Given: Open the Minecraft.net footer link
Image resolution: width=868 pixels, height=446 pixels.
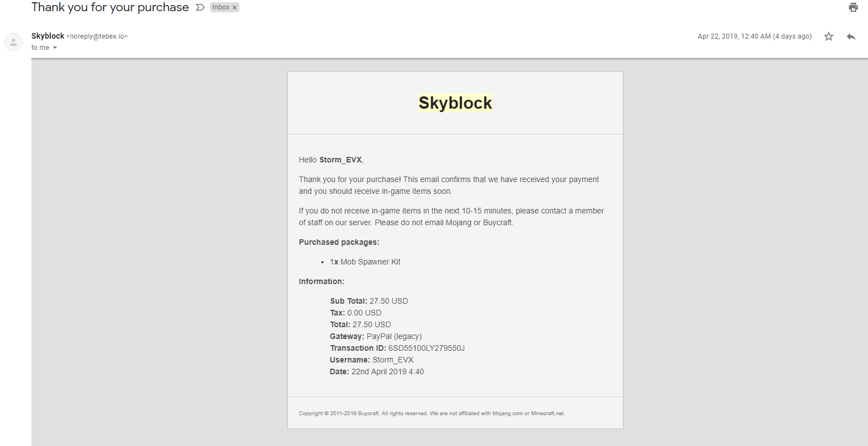Looking at the screenshot, I should [x=548, y=414].
